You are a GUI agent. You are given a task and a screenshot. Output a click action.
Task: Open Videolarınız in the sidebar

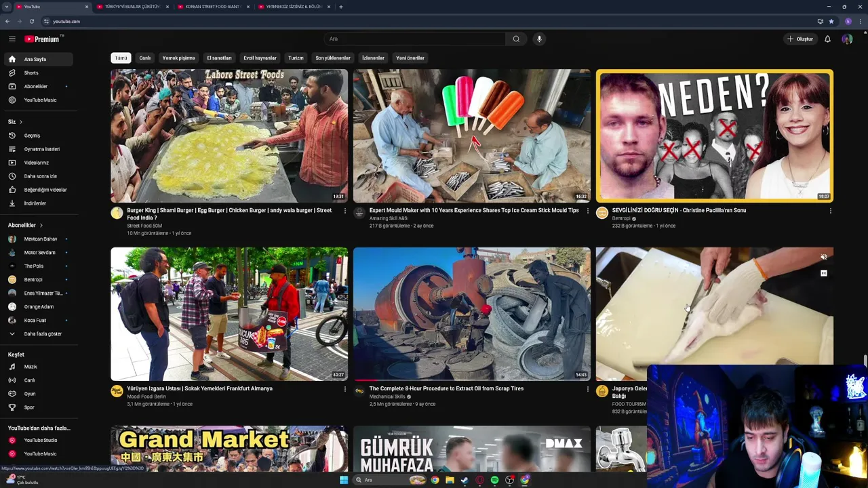click(37, 163)
